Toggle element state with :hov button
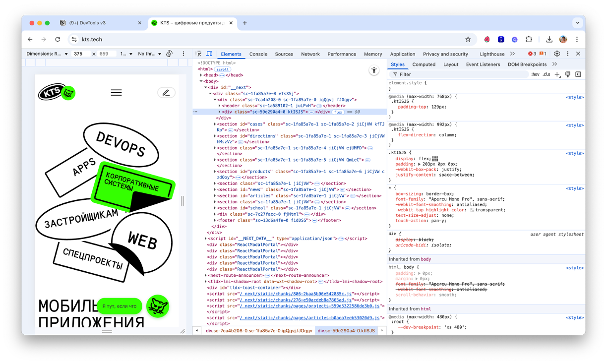This screenshot has width=607, height=364. tap(535, 74)
